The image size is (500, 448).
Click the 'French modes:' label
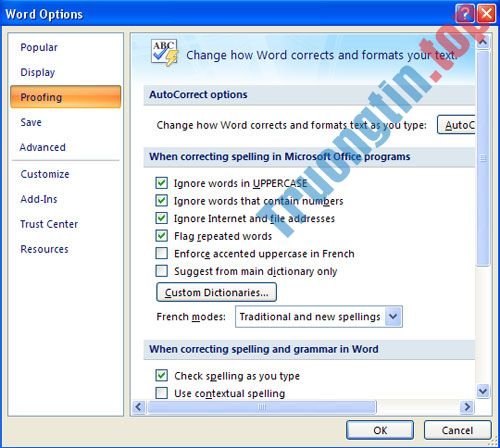coord(191,317)
